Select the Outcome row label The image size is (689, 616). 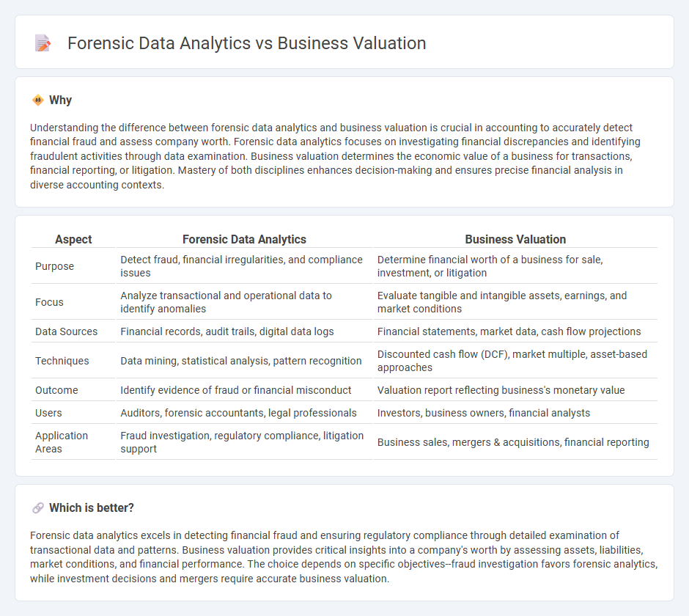(x=56, y=390)
